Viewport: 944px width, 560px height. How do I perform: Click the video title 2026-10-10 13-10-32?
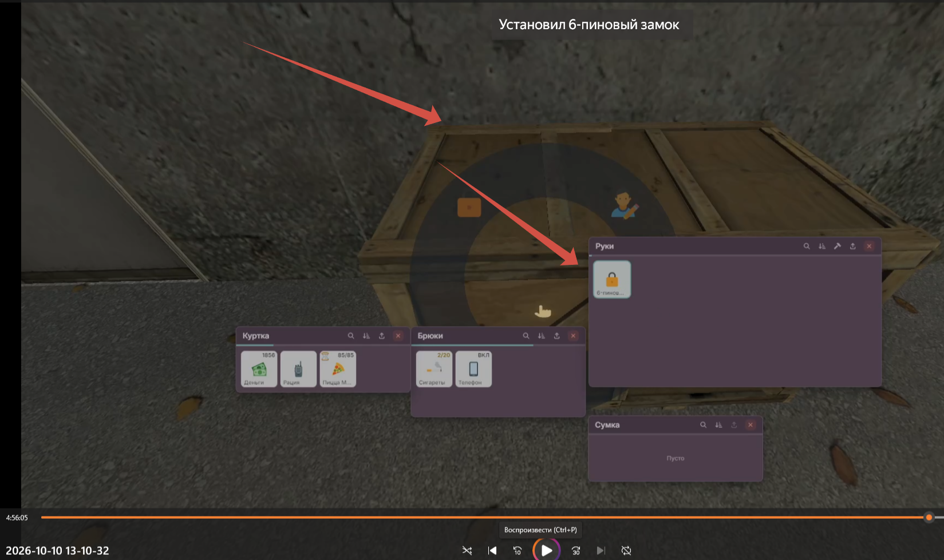57,551
